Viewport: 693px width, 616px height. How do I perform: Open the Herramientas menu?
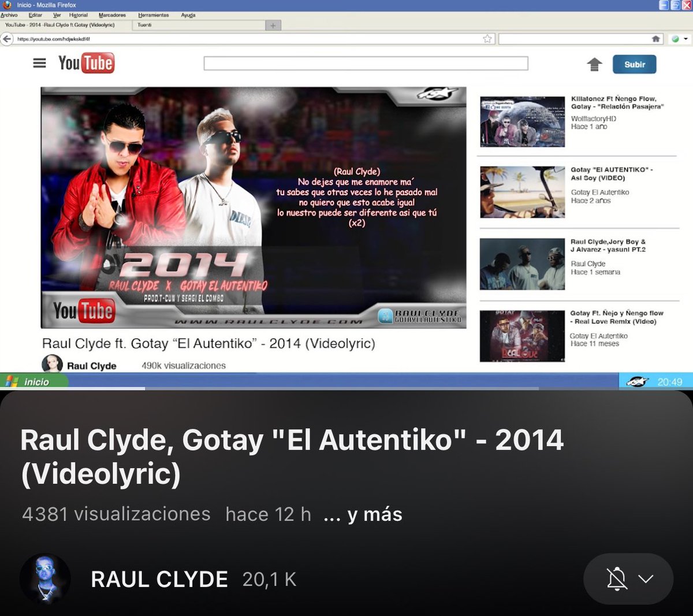coord(154,15)
